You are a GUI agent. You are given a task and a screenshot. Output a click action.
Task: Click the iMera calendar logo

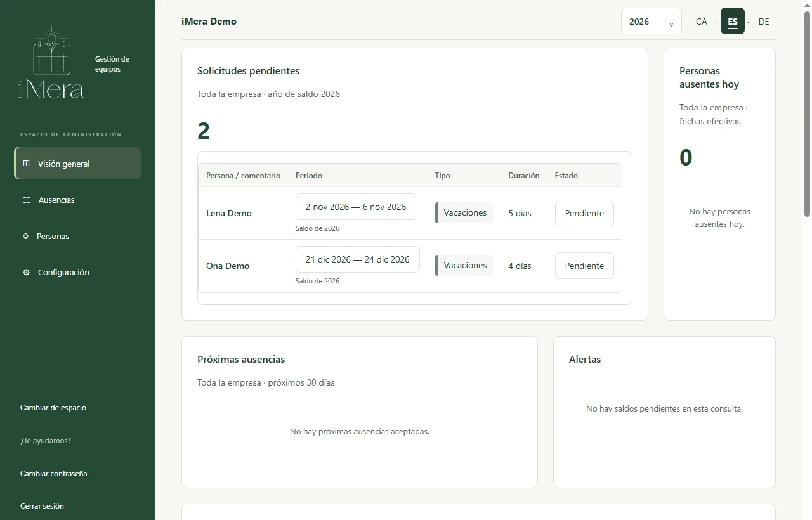point(51,63)
